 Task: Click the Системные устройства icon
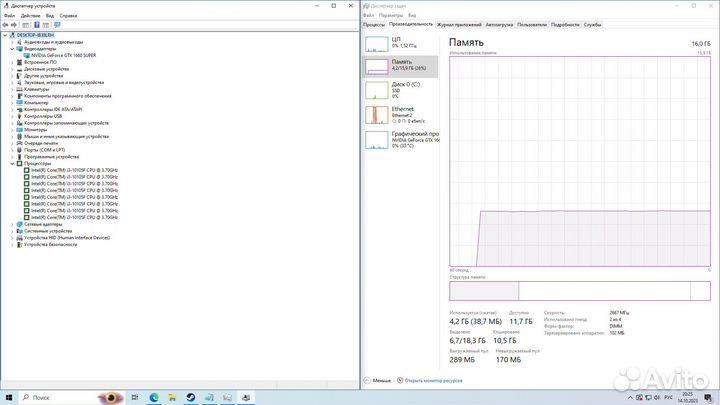point(19,231)
